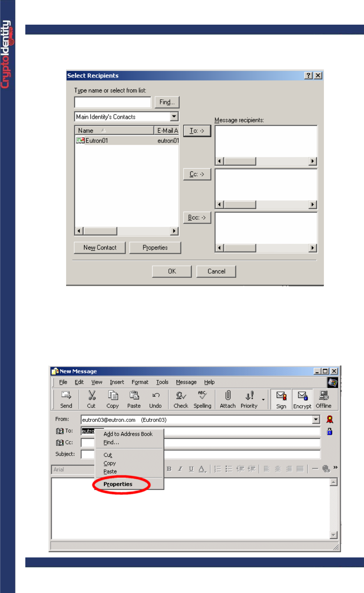Open the Priority dropdown arrow
The image size is (364, 593).
263,400
